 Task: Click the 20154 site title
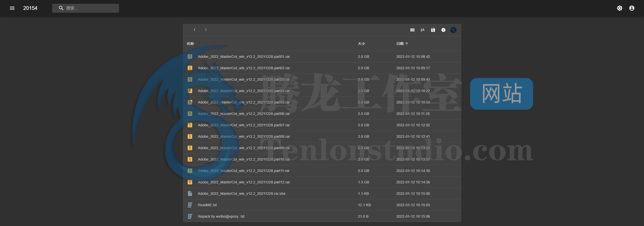30,8
